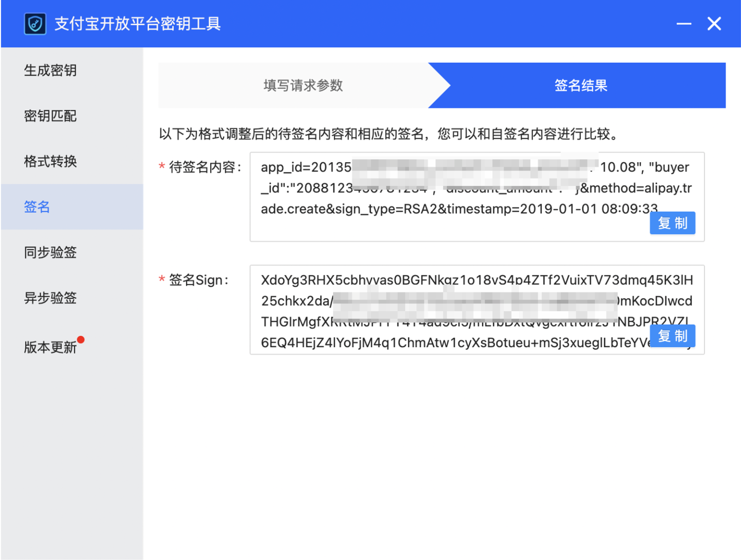Screen dimensions: 741x560
Task: Click the window title 支付宝开放平台密钥工具
Action: pyautogui.click(x=138, y=24)
